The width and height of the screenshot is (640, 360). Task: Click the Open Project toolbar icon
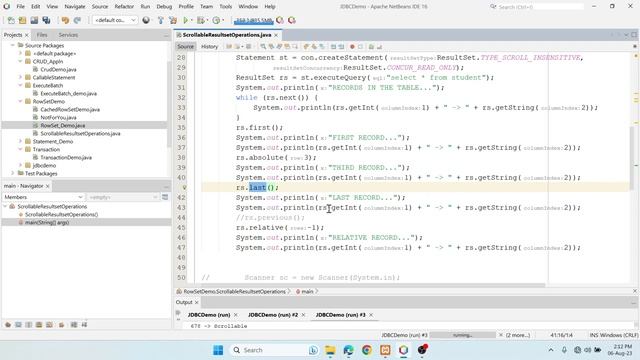click(34, 20)
